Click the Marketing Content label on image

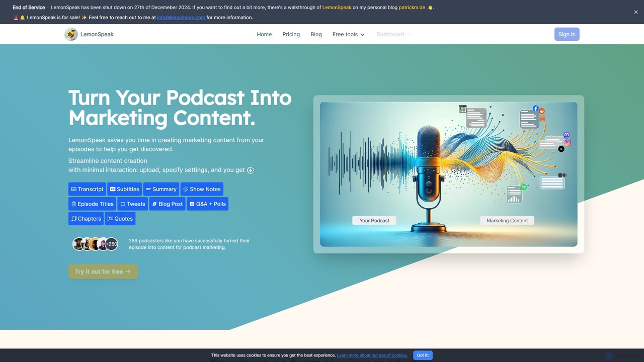point(507,220)
